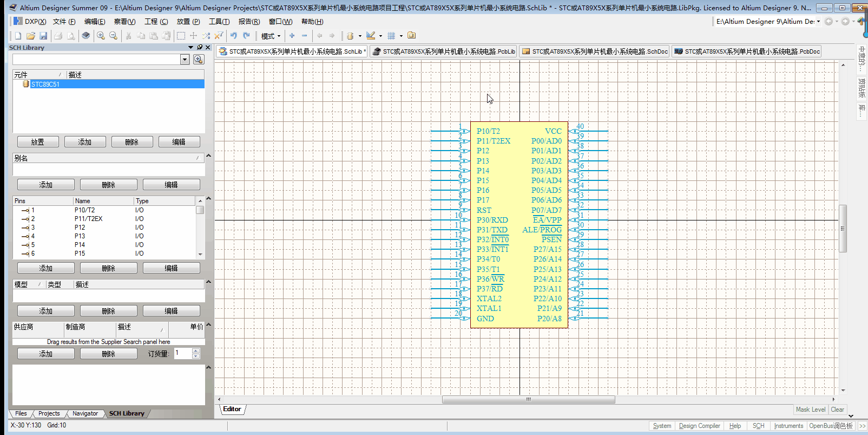Open the 工具(T) menu

coord(219,21)
